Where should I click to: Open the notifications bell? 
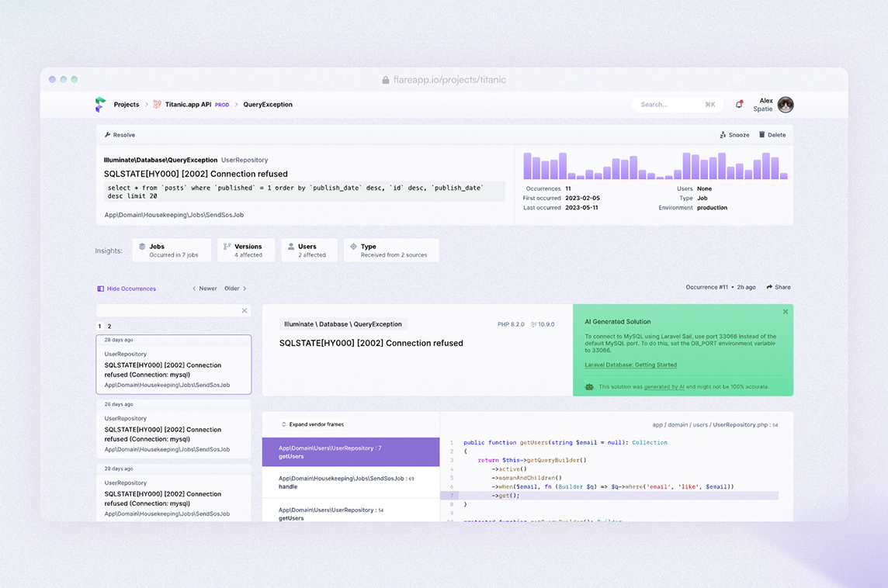[x=739, y=104]
